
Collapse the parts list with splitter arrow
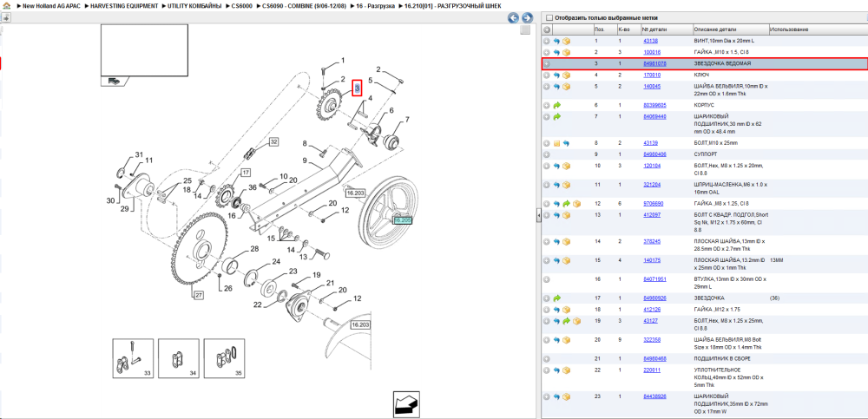pyautogui.click(x=538, y=217)
